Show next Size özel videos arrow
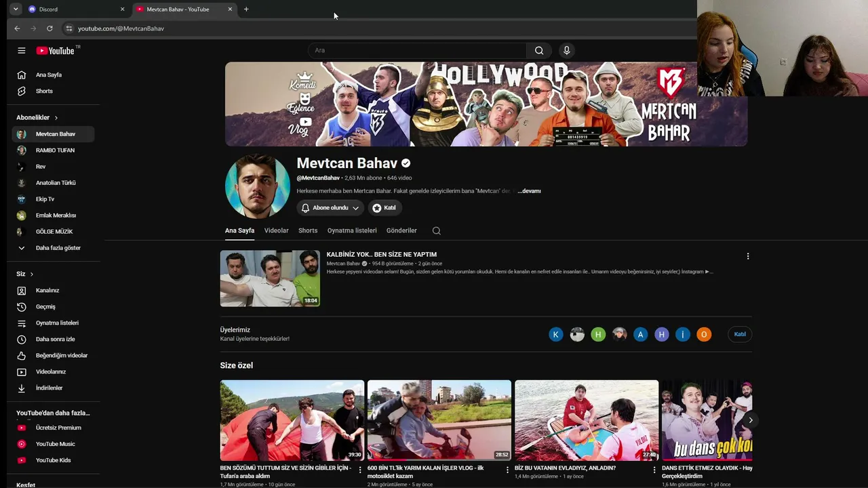 pyautogui.click(x=750, y=420)
